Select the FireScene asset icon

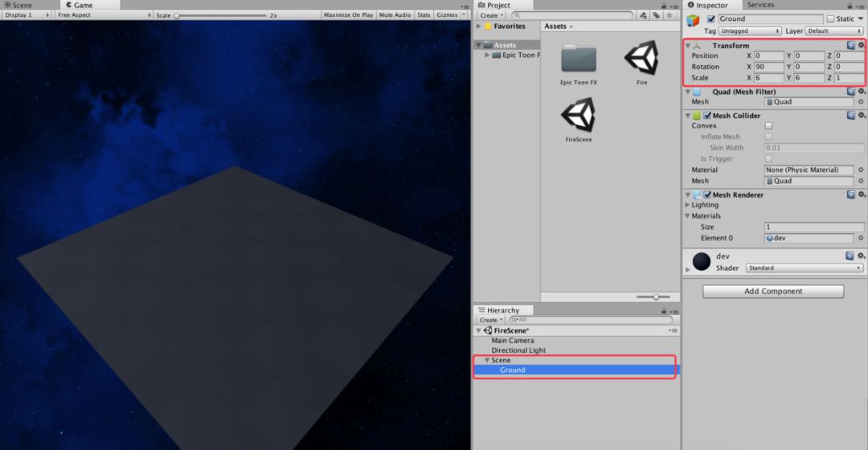pos(579,115)
